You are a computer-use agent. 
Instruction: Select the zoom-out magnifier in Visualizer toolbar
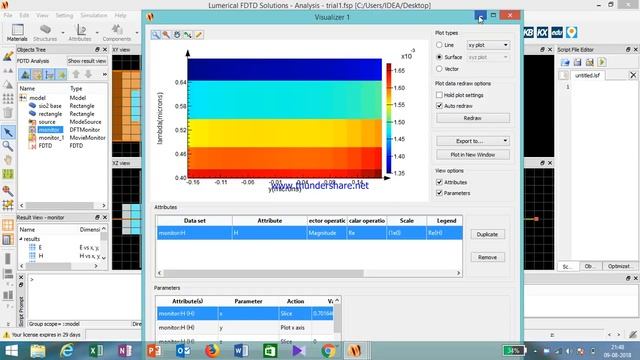(x=166, y=35)
